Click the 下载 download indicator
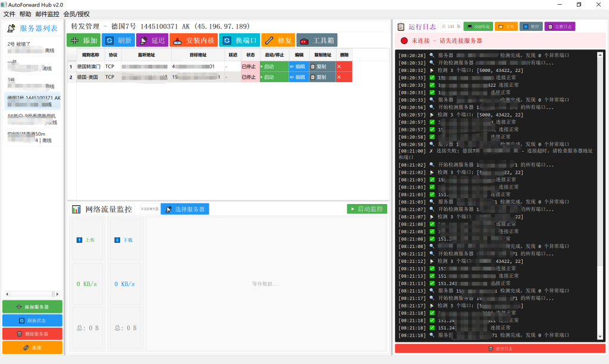This screenshot has width=609, height=364. [x=124, y=240]
